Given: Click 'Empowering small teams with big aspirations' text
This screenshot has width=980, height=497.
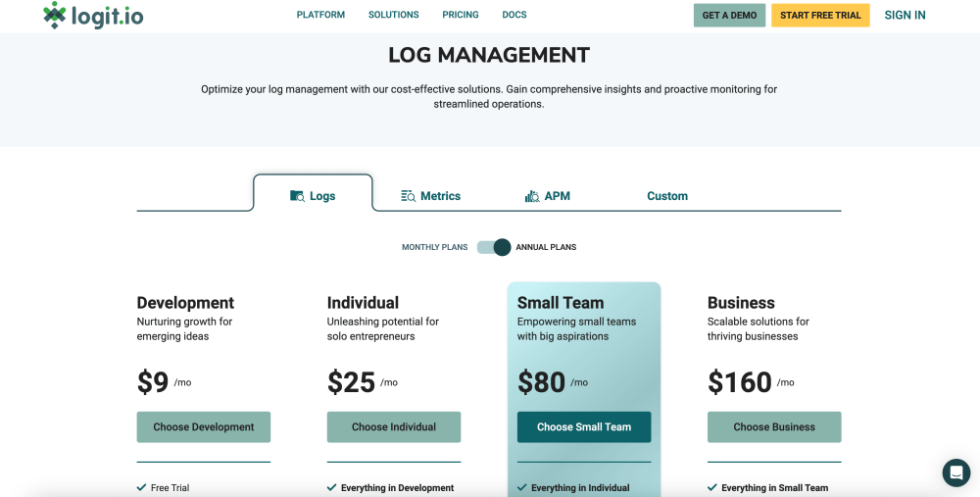Looking at the screenshot, I should tap(577, 328).
